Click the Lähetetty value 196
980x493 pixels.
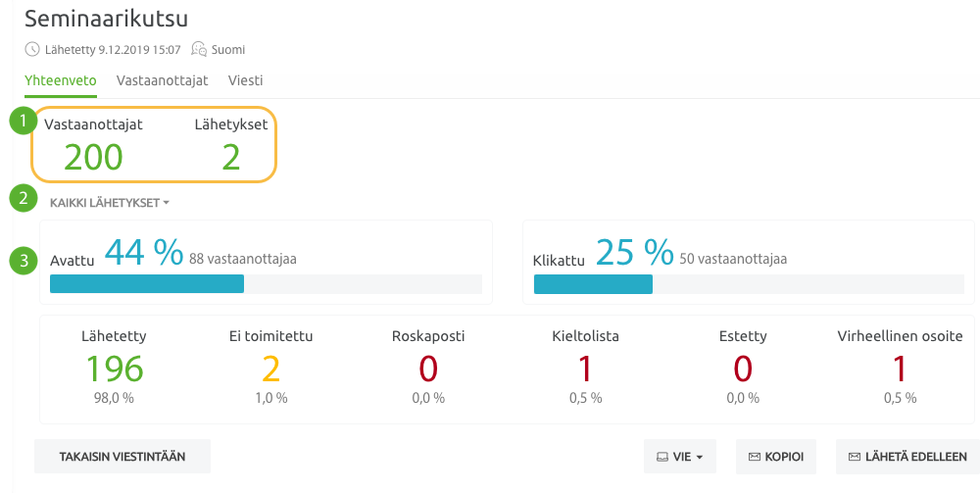pyautogui.click(x=115, y=369)
